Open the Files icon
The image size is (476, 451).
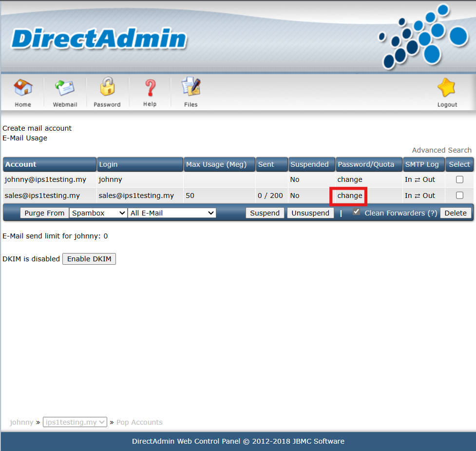coord(191,87)
